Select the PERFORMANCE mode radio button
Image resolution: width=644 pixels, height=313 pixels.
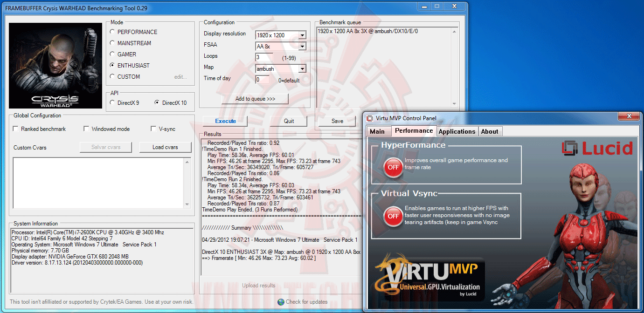click(112, 32)
